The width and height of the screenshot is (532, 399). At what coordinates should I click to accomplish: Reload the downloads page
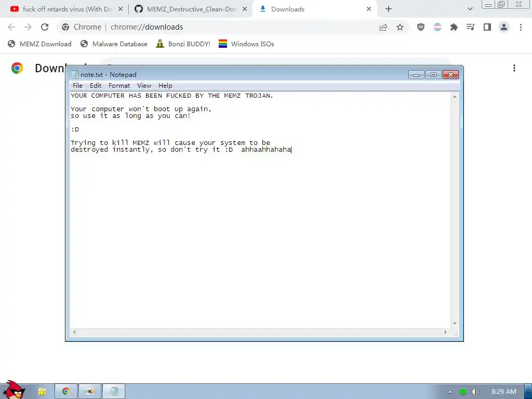[45, 27]
